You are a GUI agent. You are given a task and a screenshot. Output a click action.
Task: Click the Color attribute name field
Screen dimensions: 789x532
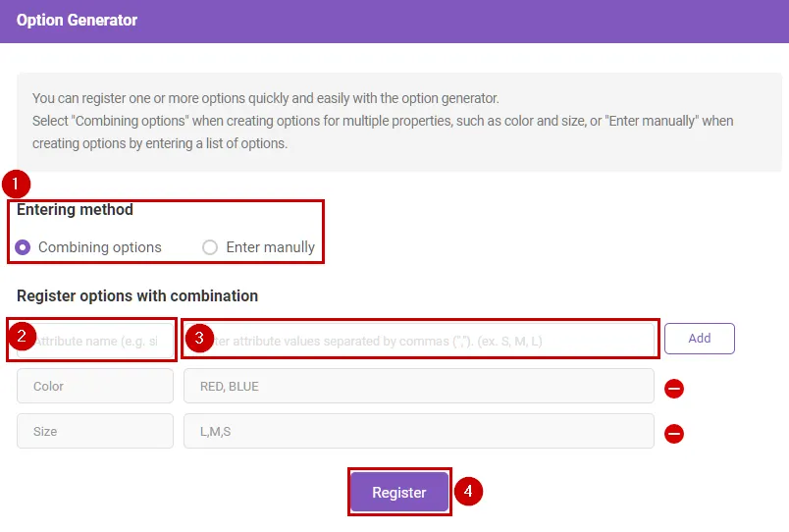(95, 387)
